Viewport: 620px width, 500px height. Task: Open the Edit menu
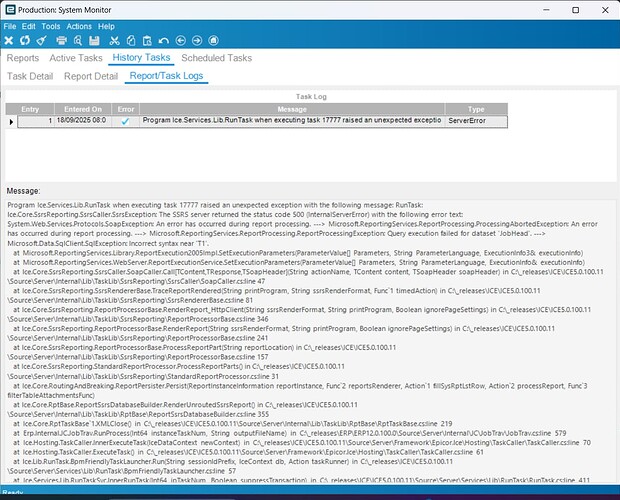tap(28, 26)
